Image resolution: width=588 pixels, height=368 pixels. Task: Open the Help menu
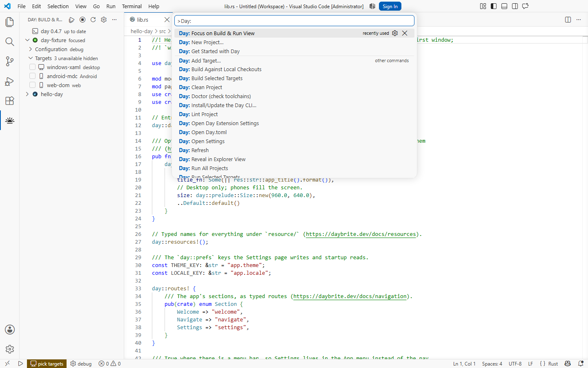click(x=154, y=6)
